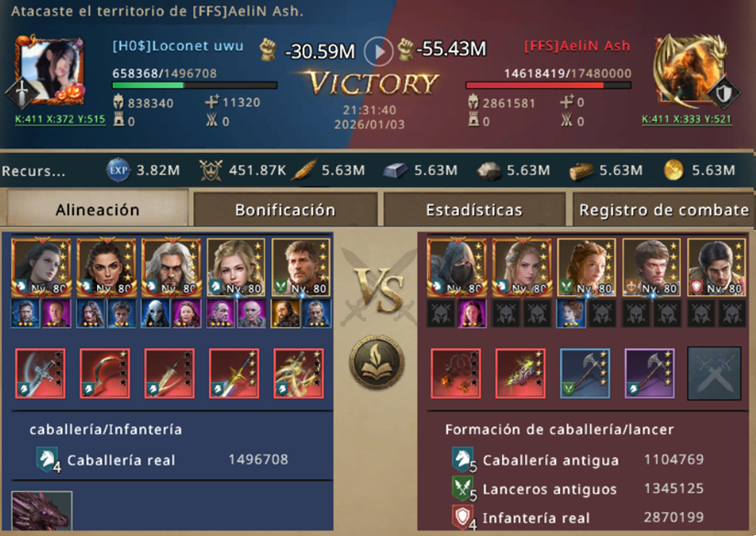Image resolution: width=756 pixels, height=536 pixels.
Task: Click the gold coin resource icon
Action: click(674, 170)
